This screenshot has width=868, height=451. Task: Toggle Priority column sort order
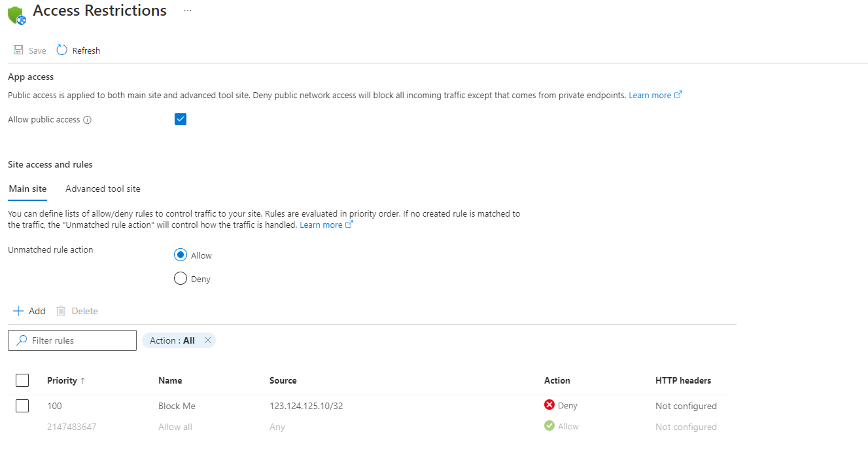65,380
